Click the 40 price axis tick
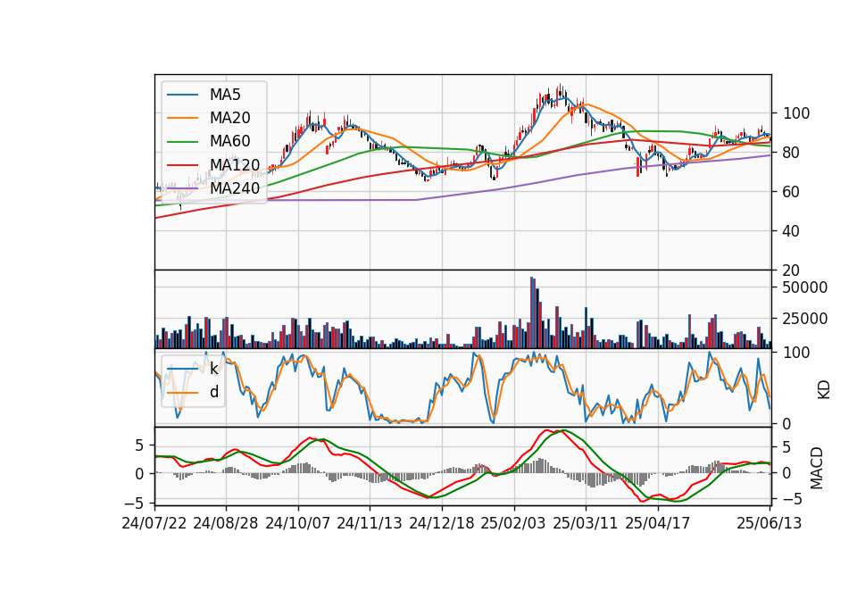Image resolution: width=857 pixels, height=616 pixels. pos(792,231)
